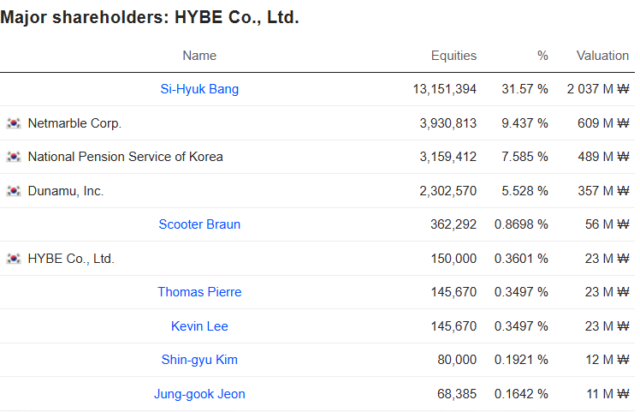Viewport: 640px width, 412px height.
Task: Click the 609 M ₩ valuation
Action: coord(603,123)
